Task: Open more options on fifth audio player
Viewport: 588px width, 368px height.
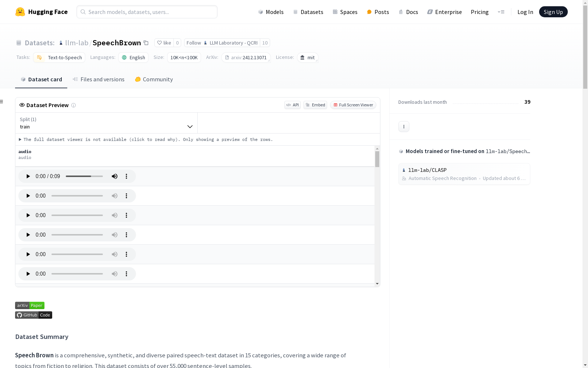Action: (x=126, y=254)
